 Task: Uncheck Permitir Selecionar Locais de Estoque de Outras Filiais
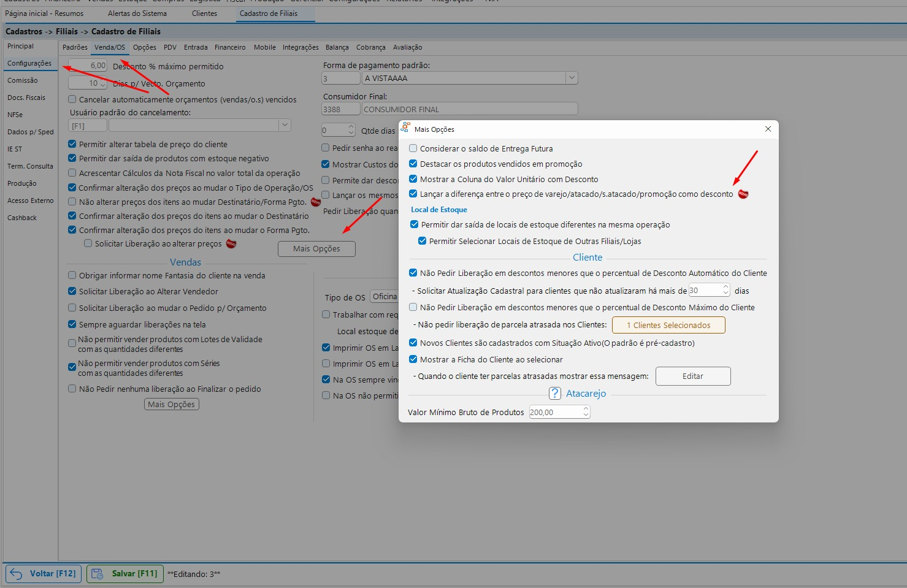(423, 241)
